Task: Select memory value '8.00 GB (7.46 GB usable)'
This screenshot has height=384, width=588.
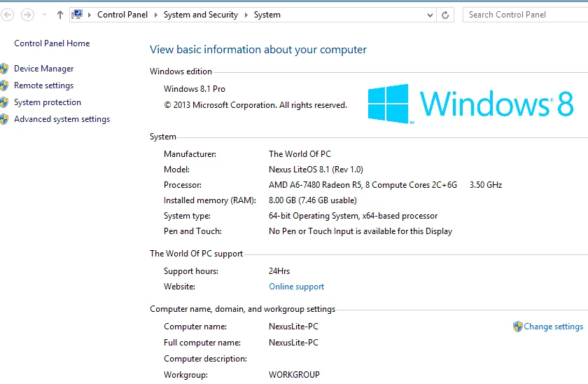Action: pyautogui.click(x=313, y=200)
